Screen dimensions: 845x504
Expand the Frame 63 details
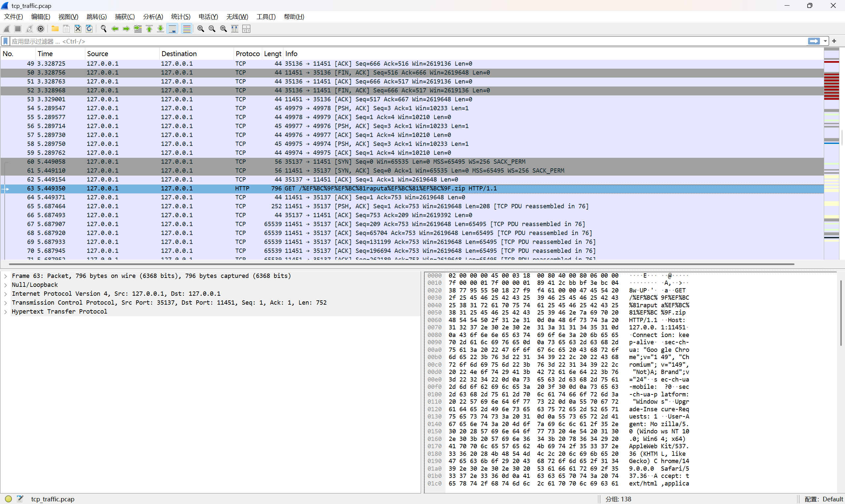(6, 276)
